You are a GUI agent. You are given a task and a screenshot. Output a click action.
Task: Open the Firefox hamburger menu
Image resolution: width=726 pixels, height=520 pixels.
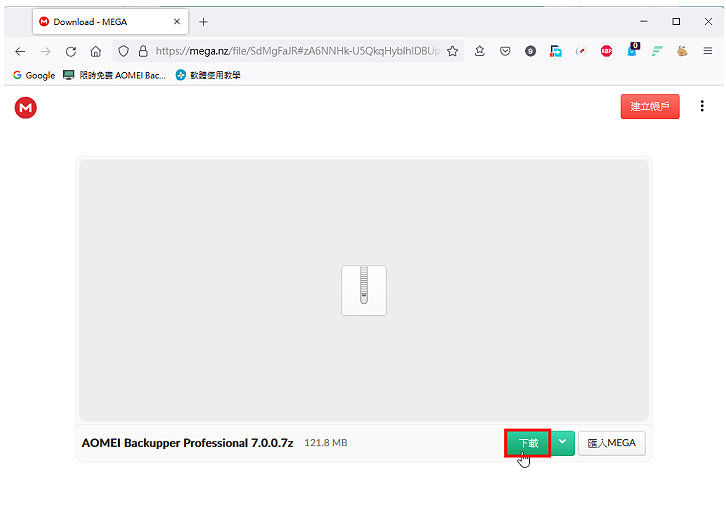(x=707, y=51)
